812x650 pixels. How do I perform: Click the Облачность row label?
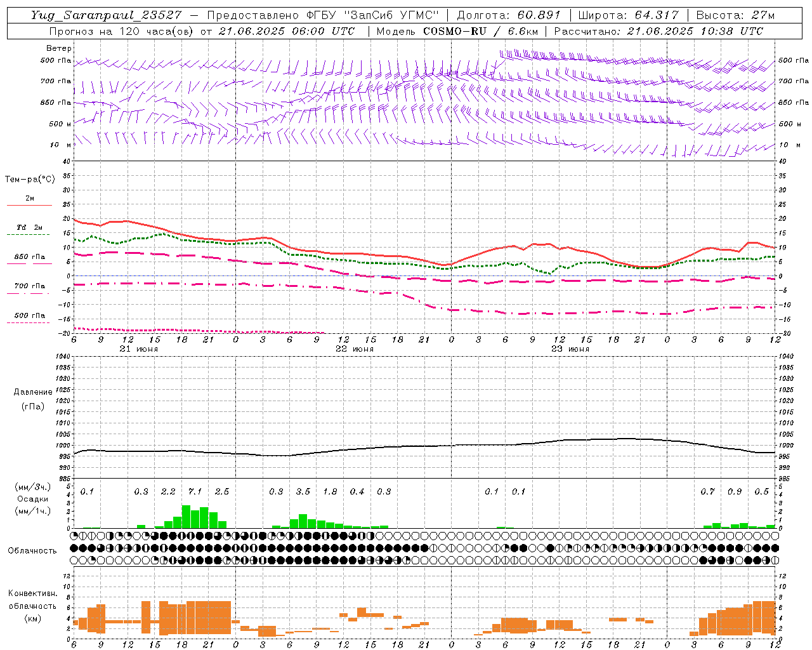32,550
